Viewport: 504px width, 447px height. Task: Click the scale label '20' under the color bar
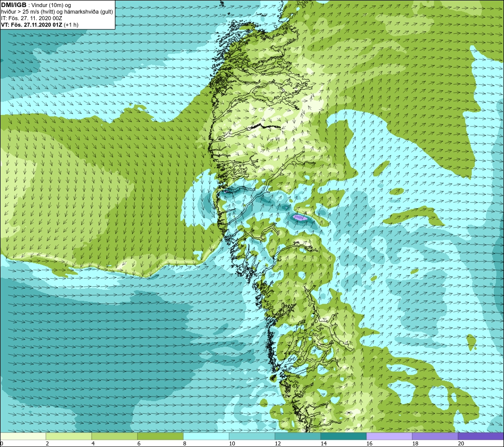(461, 443)
